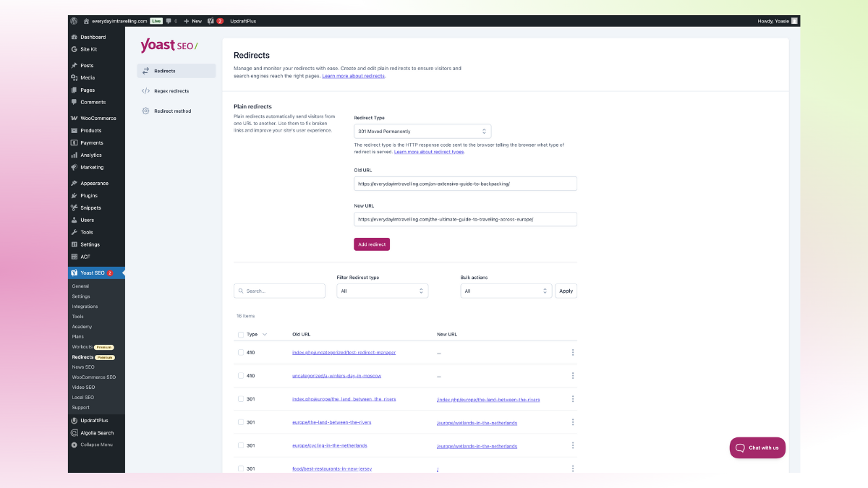Open the Yoast icon in top admin bar
Viewport: 868px width, 488px height.
pyautogui.click(x=210, y=21)
